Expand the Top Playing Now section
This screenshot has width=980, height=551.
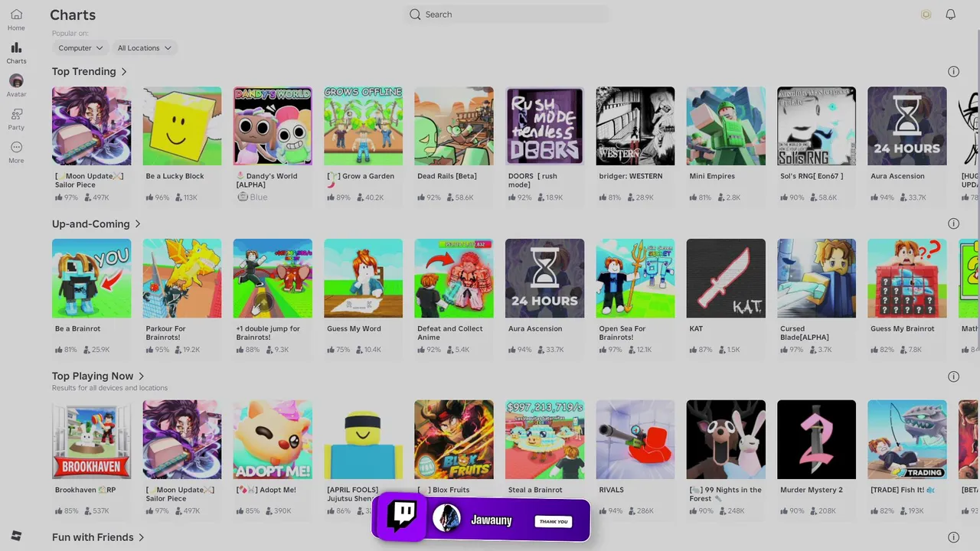142,377
